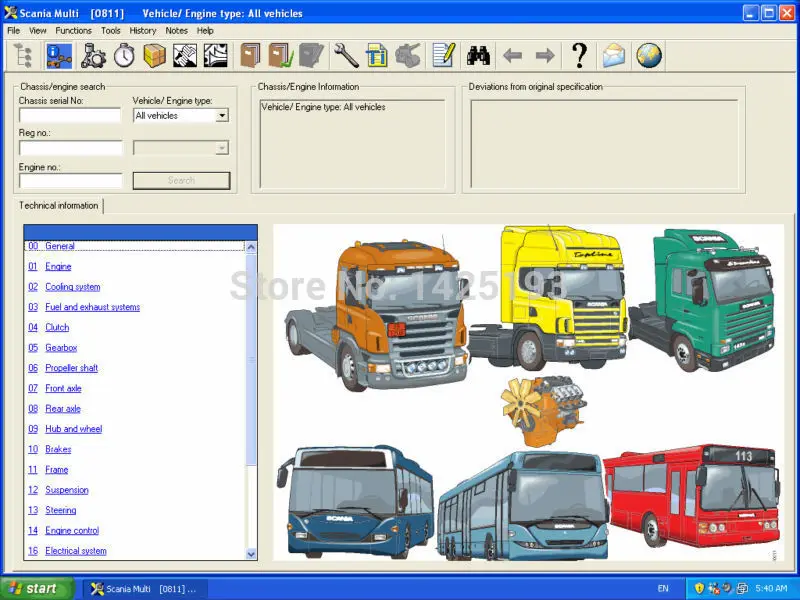Select the Technical information tab

[59, 206]
